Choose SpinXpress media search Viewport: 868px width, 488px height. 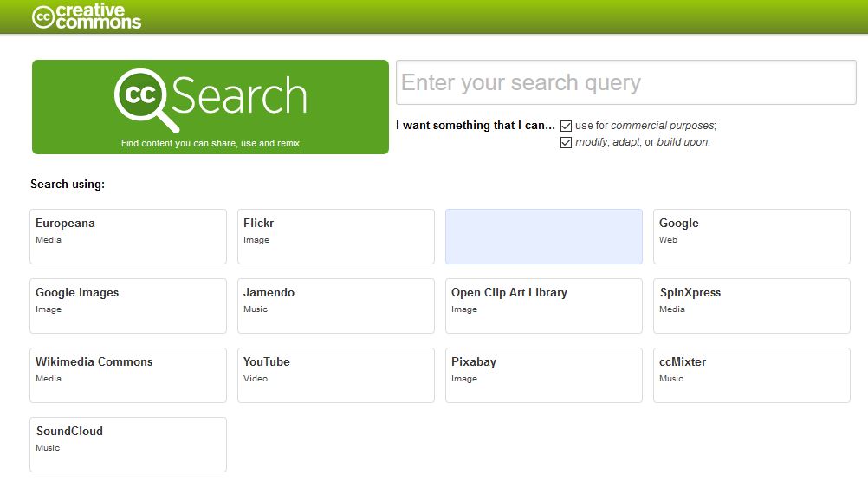point(752,305)
